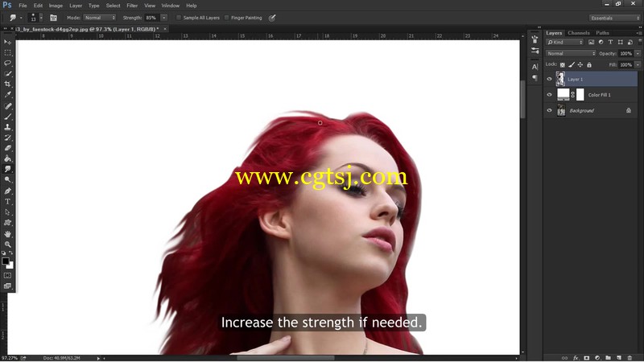The image size is (644, 362).
Task: Switch to the Paths tab
Action: pyautogui.click(x=602, y=33)
